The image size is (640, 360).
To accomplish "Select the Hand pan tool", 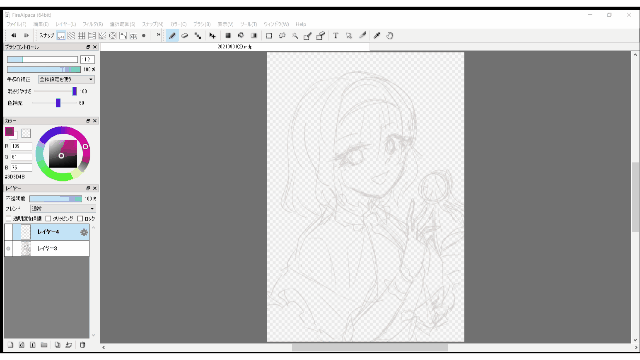I will (390, 36).
